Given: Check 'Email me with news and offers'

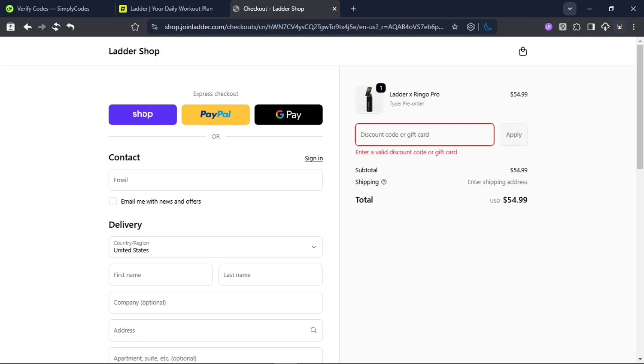Looking at the screenshot, I should (x=113, y=202).
